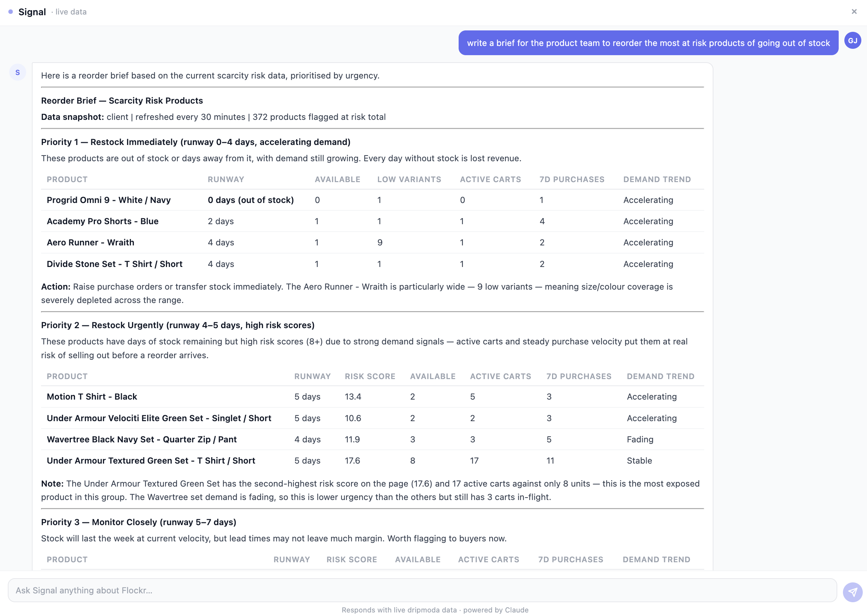Click RUNWAY header in Priority 1 table
This screenshot has width=867, height=616.
[x=225, y=179]
